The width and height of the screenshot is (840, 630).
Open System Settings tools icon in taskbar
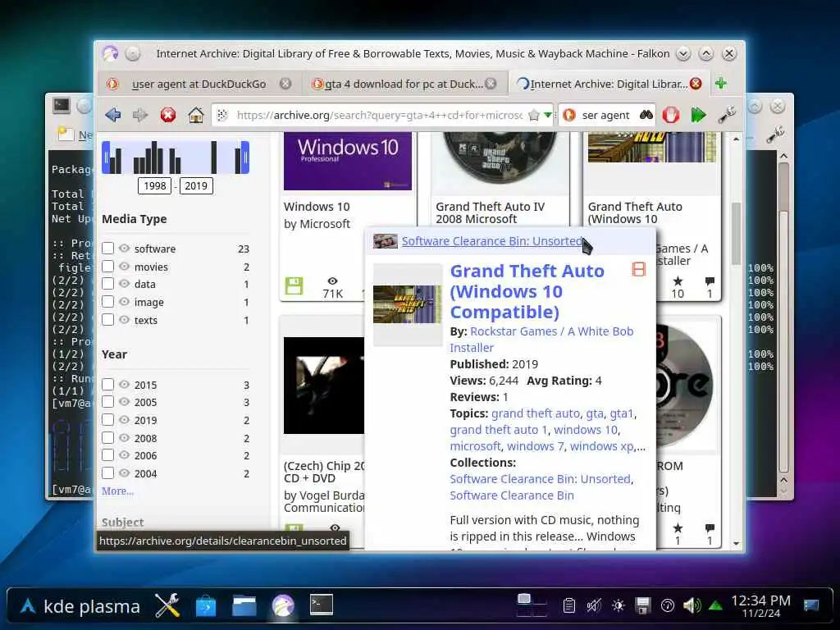coord(167,606)
